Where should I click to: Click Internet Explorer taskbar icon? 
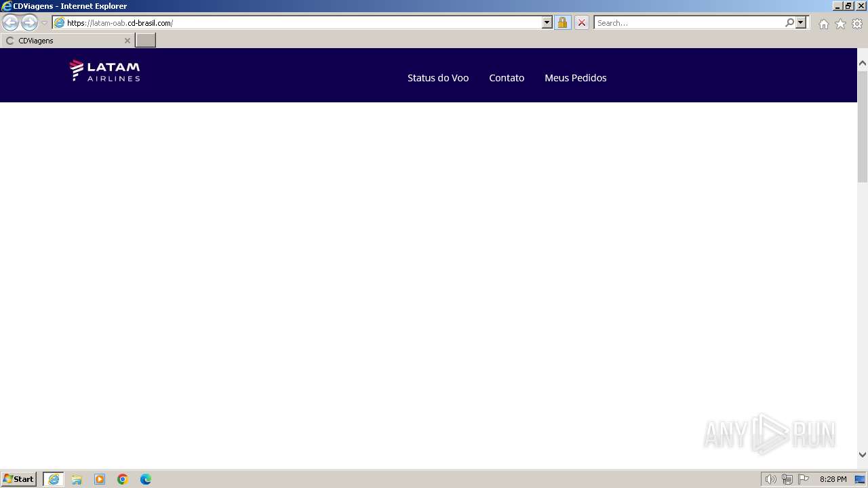54,479
